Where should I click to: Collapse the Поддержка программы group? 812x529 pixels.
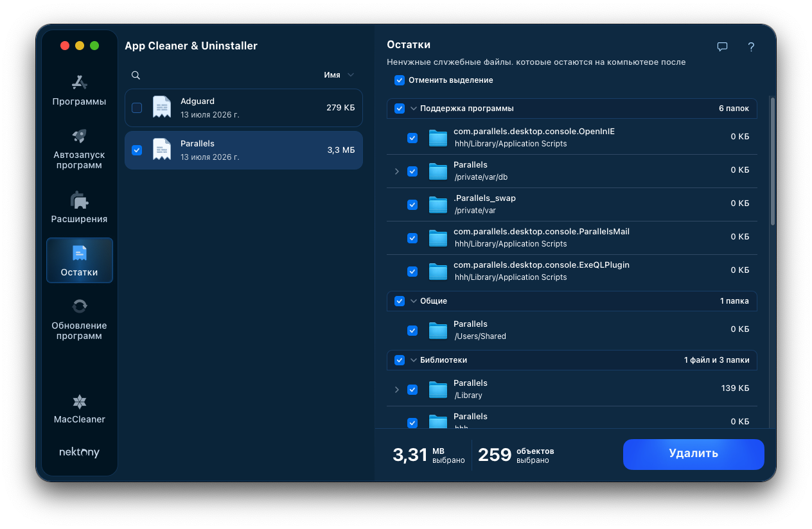(x=414, y=108)
